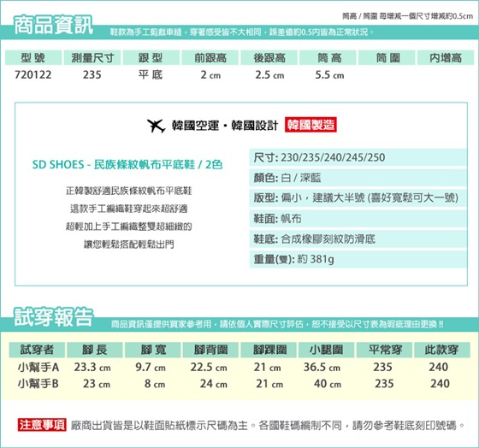Click the 跟型 column header

point(151,58)
